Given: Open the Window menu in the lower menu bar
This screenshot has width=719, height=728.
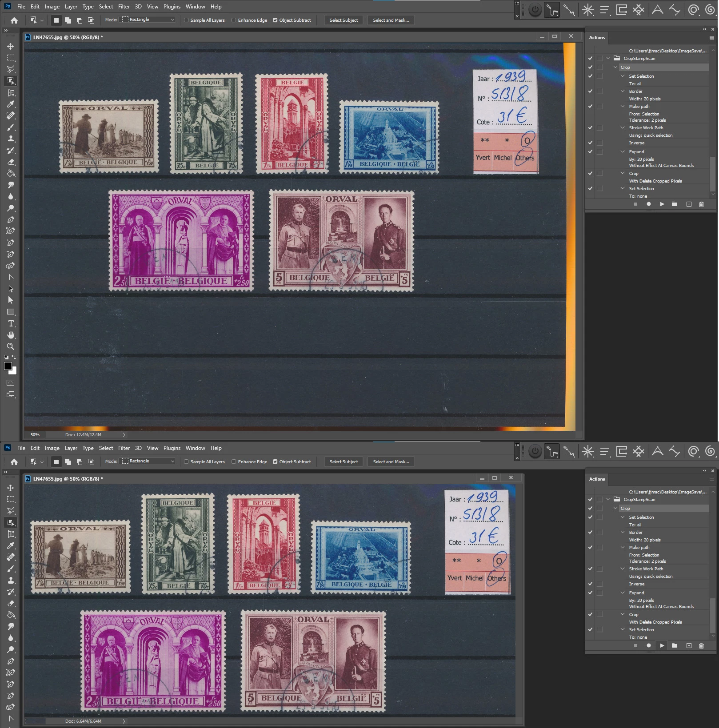Looking at the screenshot, I should click(196, 448).
